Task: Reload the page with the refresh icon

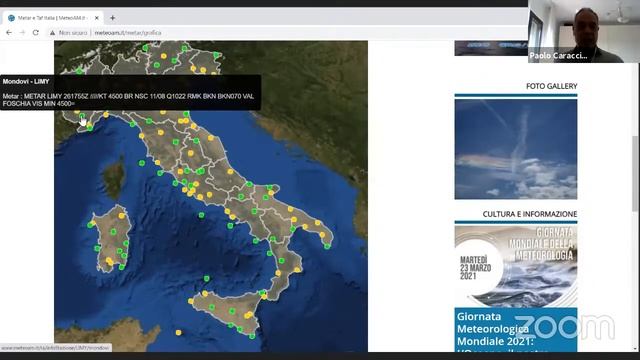Action: coord(36,33)
